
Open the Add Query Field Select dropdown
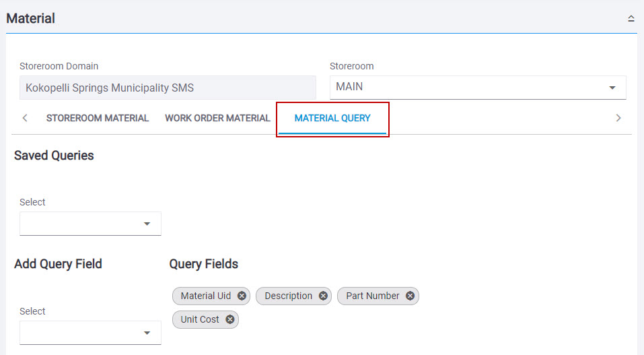pyautogui.click(x=90, y=332)
